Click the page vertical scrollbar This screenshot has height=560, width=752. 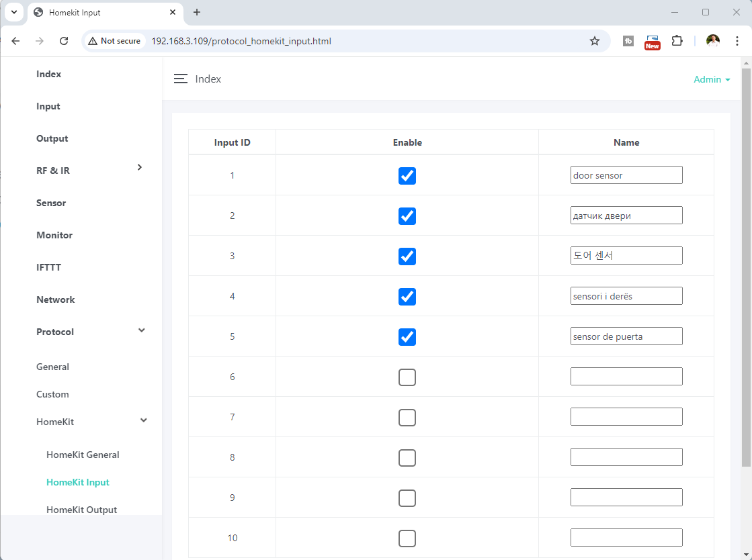pyautogui.click(x=746, y=269)
